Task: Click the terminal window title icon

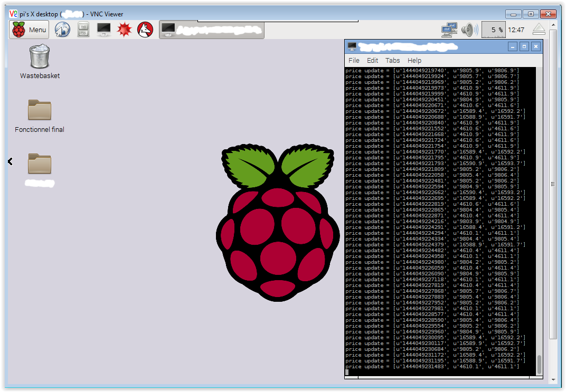Action: point(352,46)
